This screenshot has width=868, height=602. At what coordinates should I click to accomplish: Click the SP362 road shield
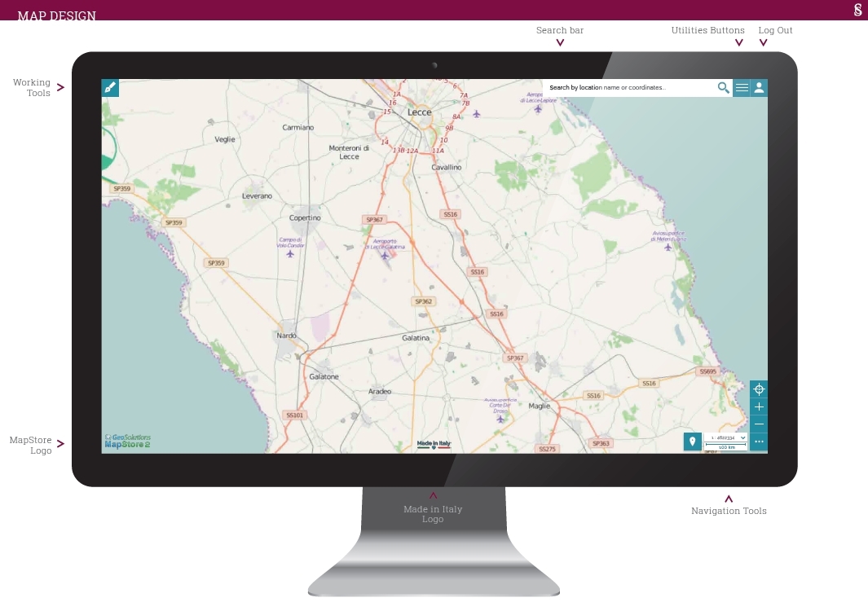(x=424, y=301)
